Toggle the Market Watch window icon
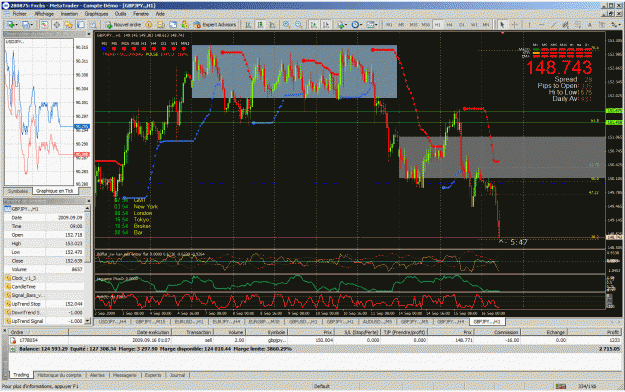 click(44, 25)
